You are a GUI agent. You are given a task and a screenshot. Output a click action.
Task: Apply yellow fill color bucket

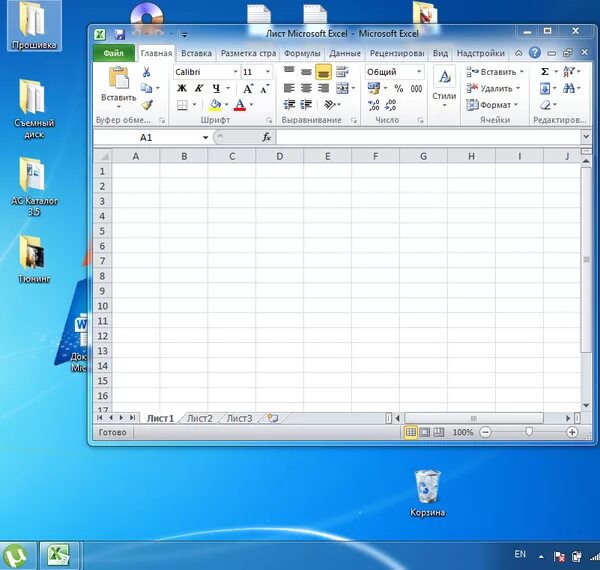[x=215, y=105]
